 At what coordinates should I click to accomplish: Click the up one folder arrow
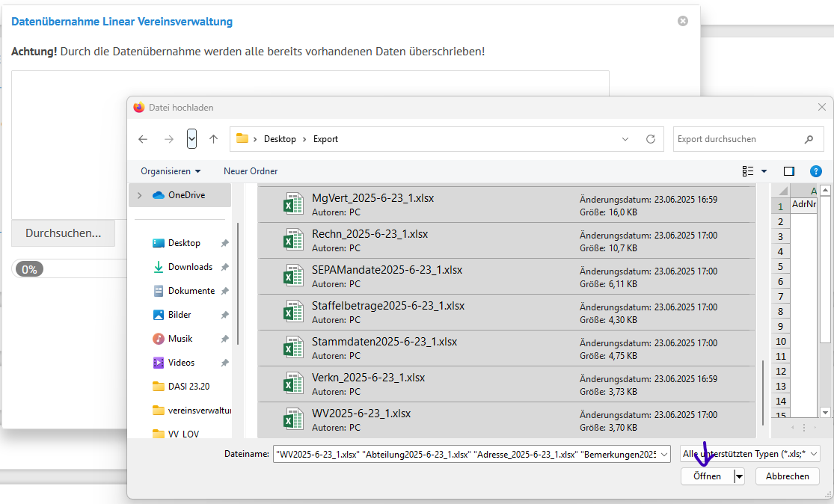click(213, 139)
